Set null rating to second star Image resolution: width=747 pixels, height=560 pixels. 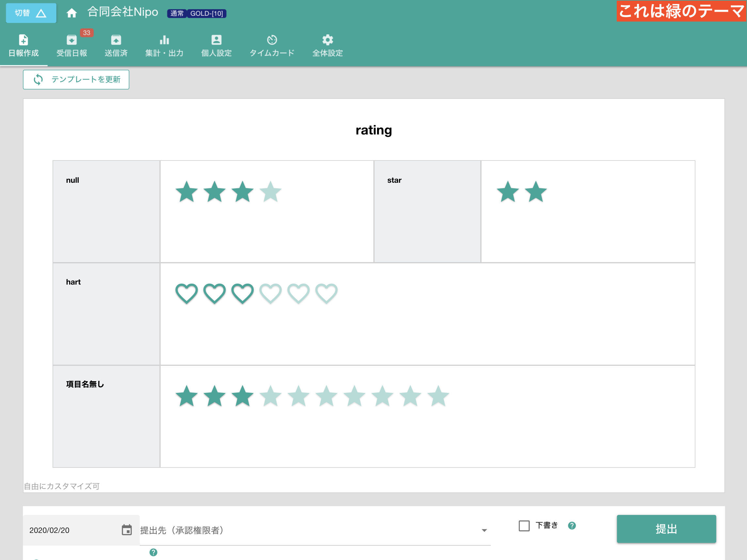coord(215,192)
